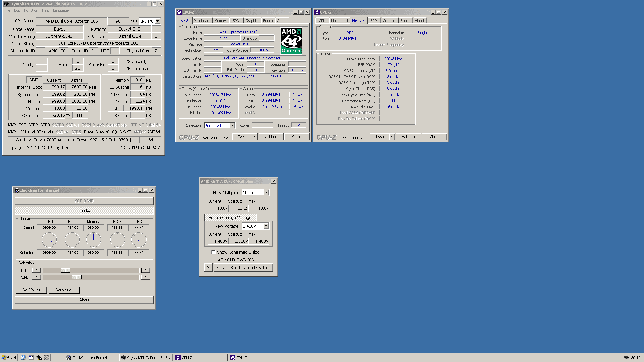Toggle the Full cache button in CrystalCPUID
The width and height of the screenshot is (644, 362).
[x=115, y=108]
